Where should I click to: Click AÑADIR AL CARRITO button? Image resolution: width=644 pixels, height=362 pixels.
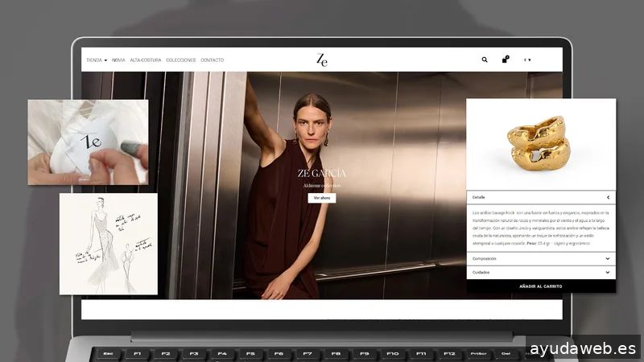(x=541, y=286)
